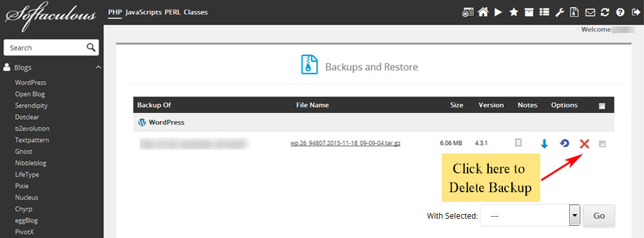
Task: Open email settings envelope icon
Action: pos(590,13)
